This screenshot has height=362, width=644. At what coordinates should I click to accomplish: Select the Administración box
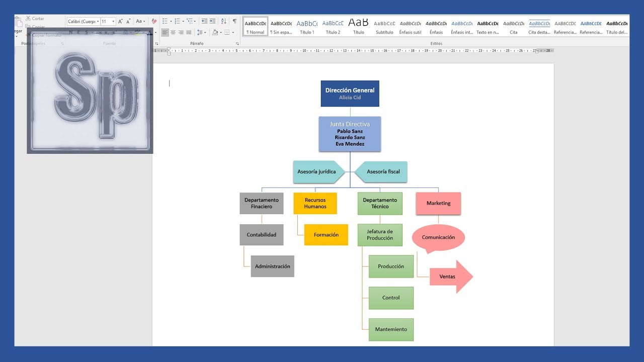272,266
